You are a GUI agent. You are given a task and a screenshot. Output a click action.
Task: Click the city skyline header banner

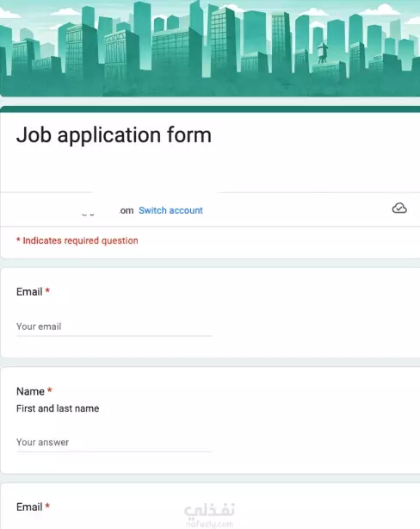coord(210,48)
